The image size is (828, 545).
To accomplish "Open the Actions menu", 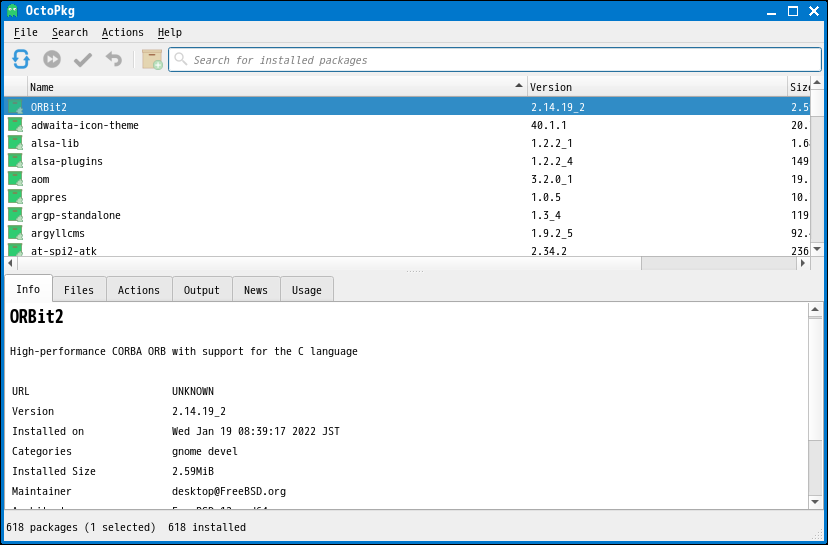I will 123,32.
